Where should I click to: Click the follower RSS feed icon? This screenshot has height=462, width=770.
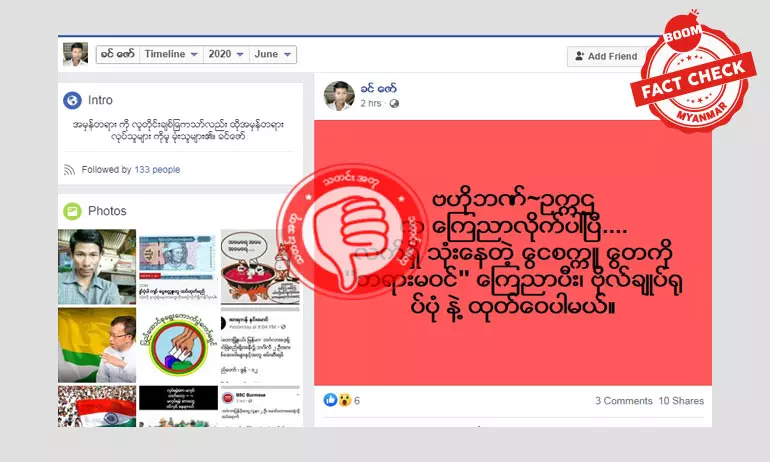(x=69, y=170)
